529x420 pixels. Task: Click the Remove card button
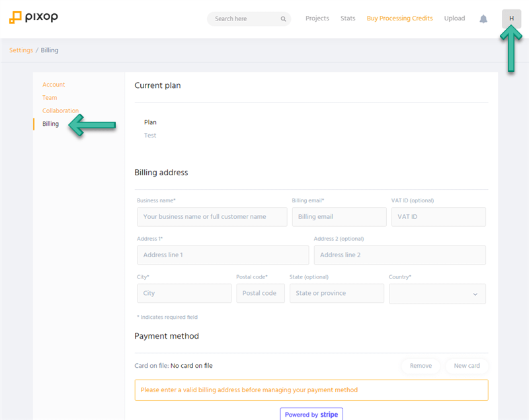click(421, 366)
